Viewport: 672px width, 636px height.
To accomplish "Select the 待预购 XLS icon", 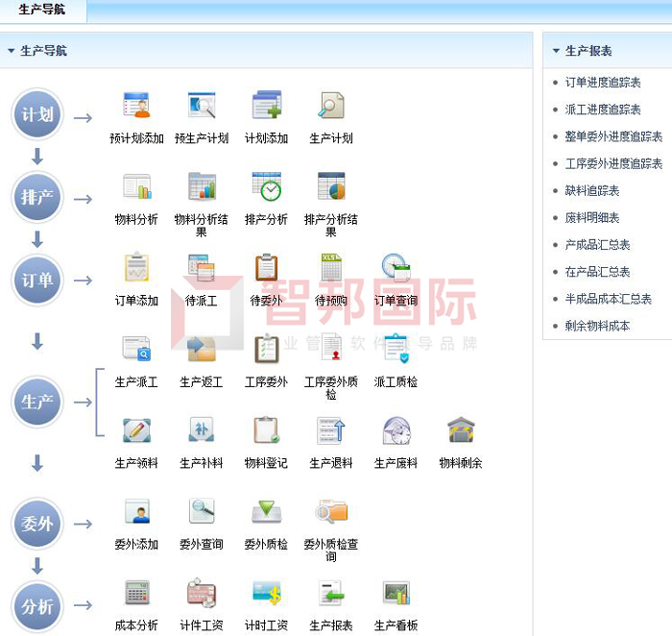I will (x=330, y=267).
